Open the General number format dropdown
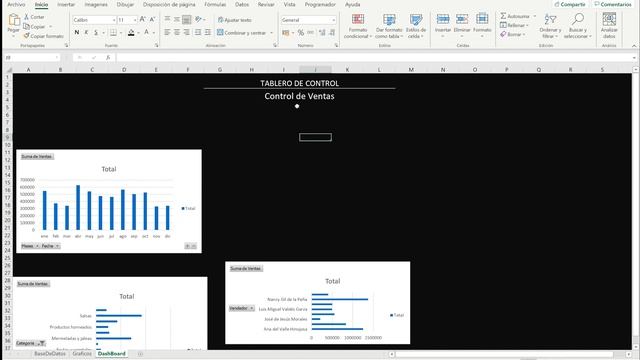Screen dimensions: 640x360 tap(333, 20)
